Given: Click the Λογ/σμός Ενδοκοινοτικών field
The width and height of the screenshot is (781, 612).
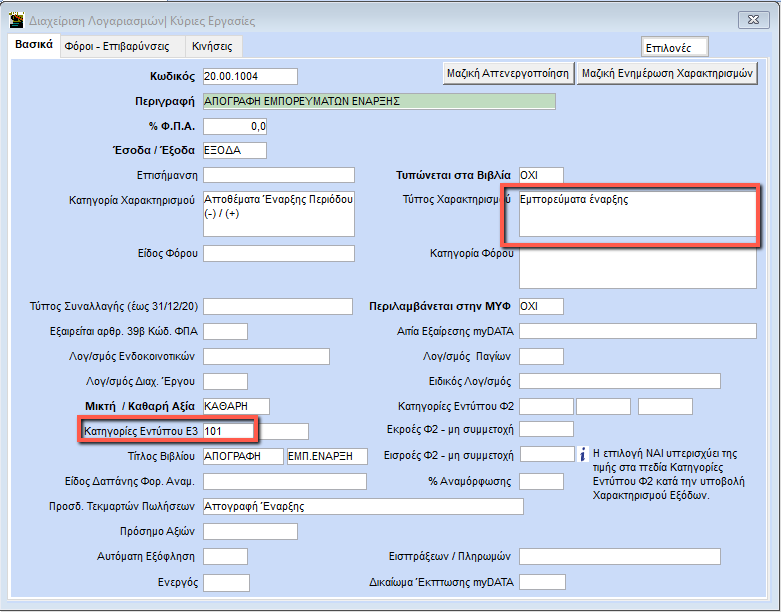Looking at the screenshot, I should pyautogui.click(x=266, y=357).
